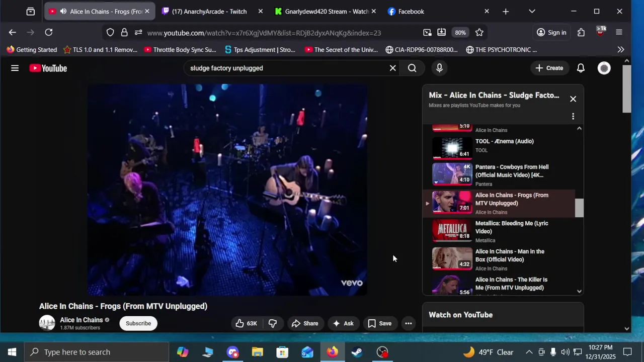Clear the search box with the X

[x=392, y=68]
